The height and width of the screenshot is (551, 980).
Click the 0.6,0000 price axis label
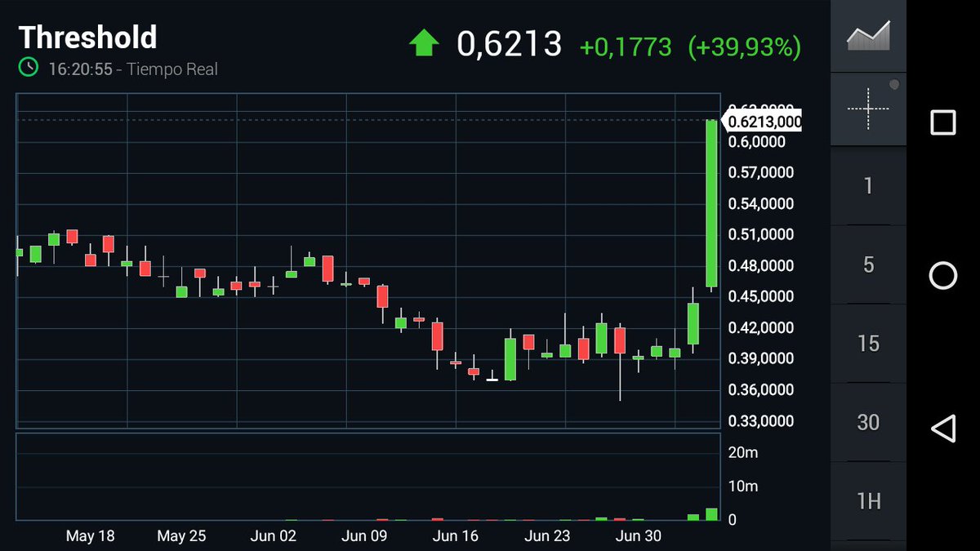point(756,142)
